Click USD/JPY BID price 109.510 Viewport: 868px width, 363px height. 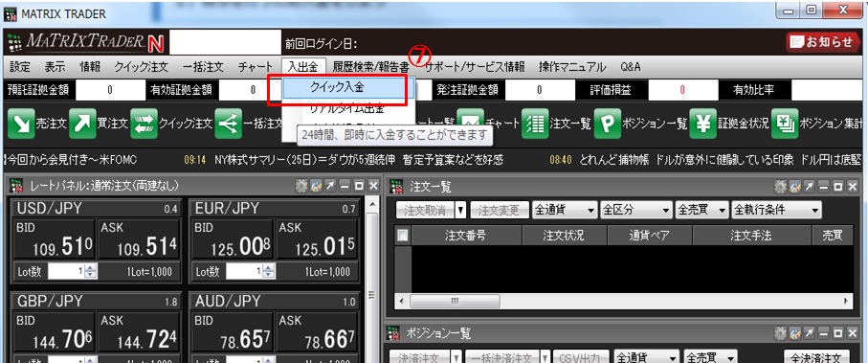tap(54, 239)
